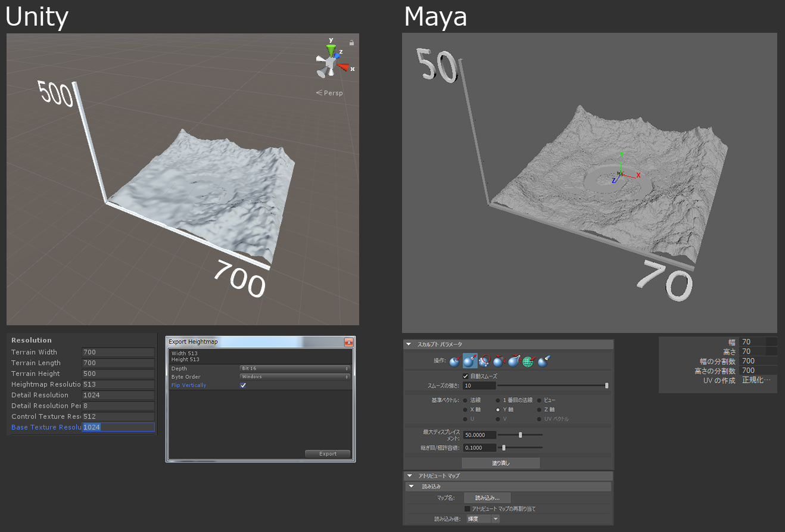Click the Export button in Export Heightmap
This screenshot has height=532, width=785.
tap(328, 453)
